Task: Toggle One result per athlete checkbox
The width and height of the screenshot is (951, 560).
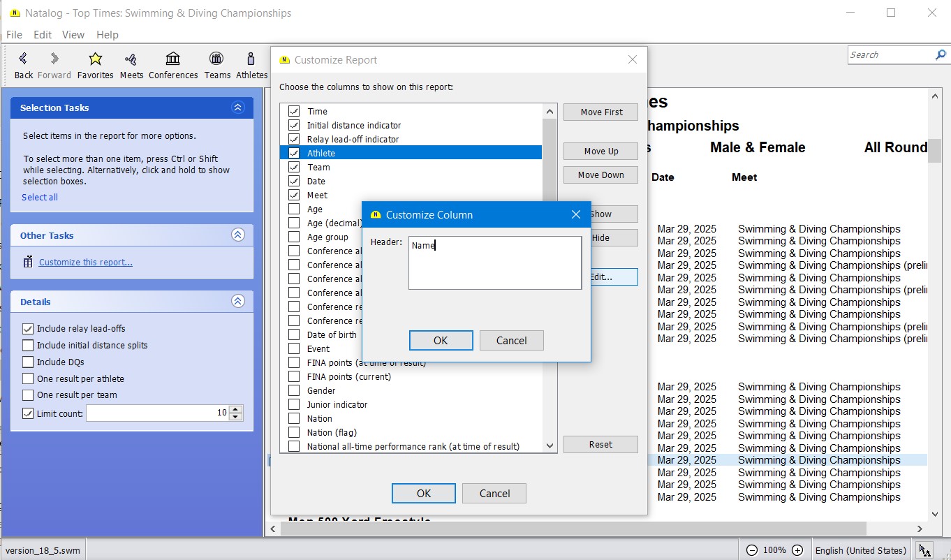Action: 28,379
